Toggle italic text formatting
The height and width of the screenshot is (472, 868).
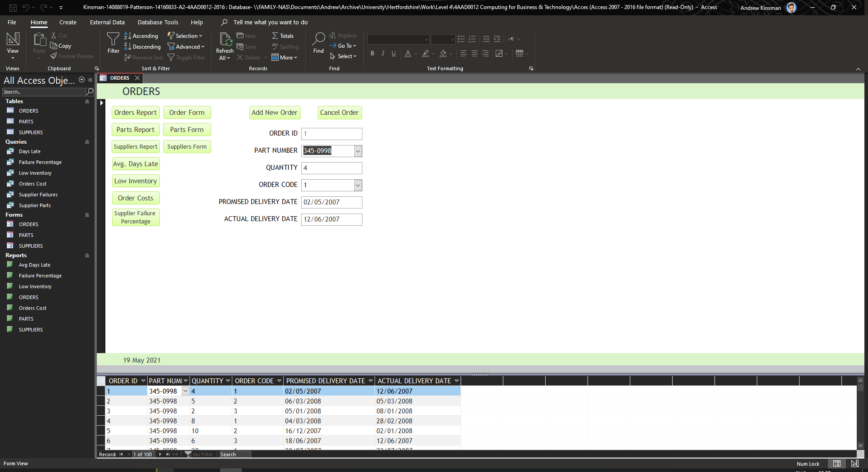(x=383, y=53)
